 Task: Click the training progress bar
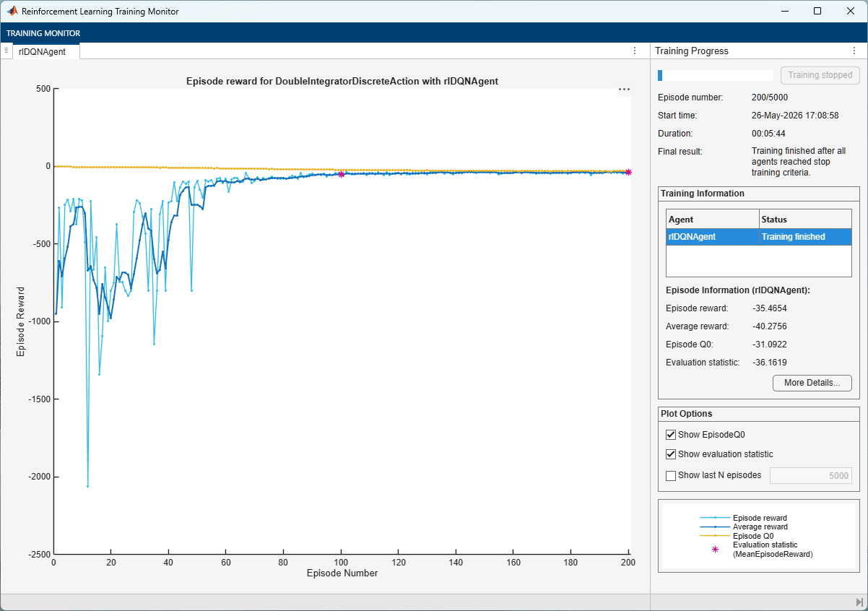pos(716,75)
